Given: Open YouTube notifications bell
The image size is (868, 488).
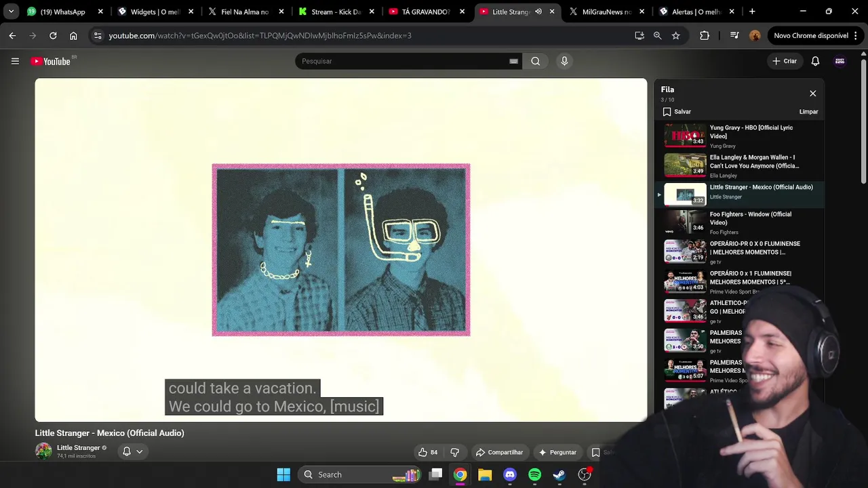Looking at the screenshot, I should pyautogui.click(x=815, y=61).
